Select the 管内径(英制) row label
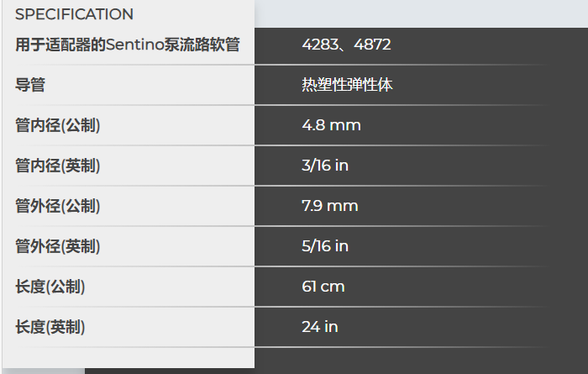Viewport: 588px width, 374px height. pyautogui.click(x=58, y=166)
